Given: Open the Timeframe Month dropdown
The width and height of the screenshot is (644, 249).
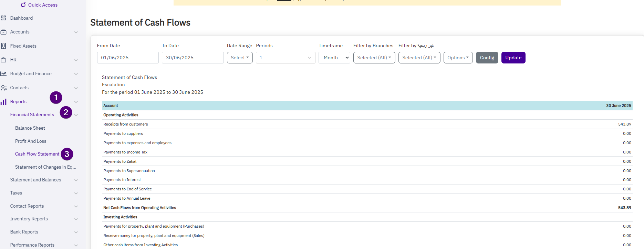Looking at the screenshot, I should (x=334, y=58).
